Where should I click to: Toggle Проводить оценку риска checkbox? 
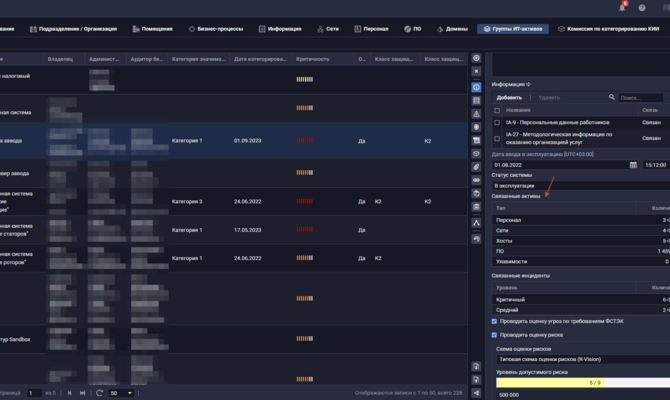(x=494, y=335)
